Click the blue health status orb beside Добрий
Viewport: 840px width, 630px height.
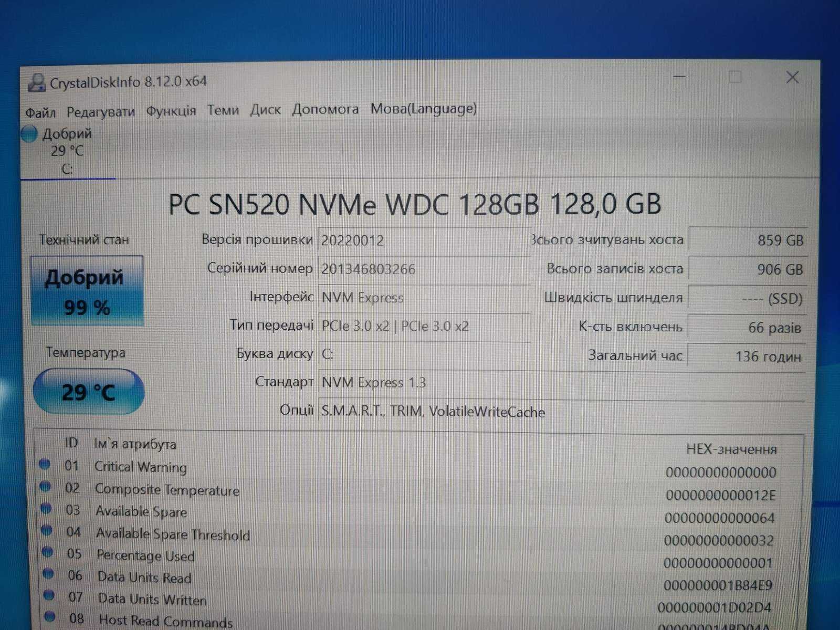coord(29,134)
